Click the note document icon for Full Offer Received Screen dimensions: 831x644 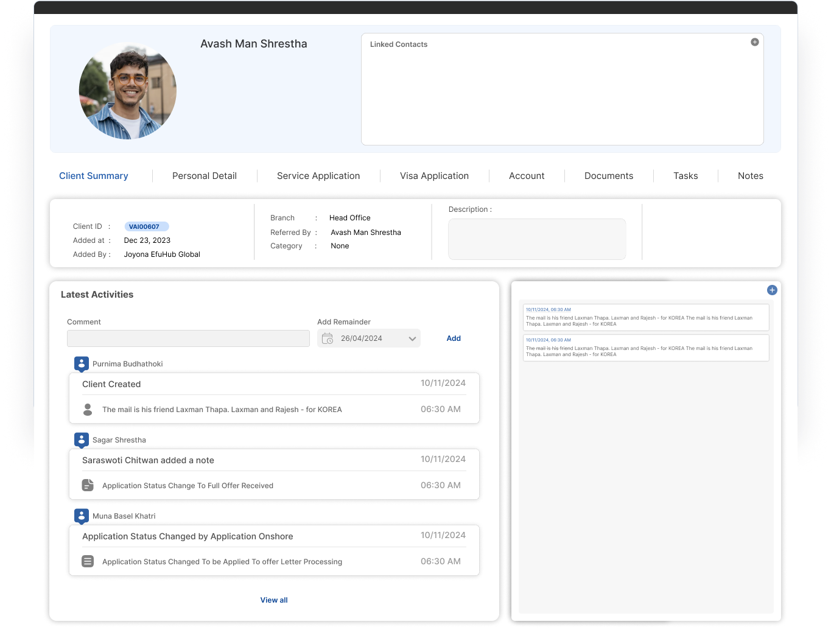click(x=88, y=485)
